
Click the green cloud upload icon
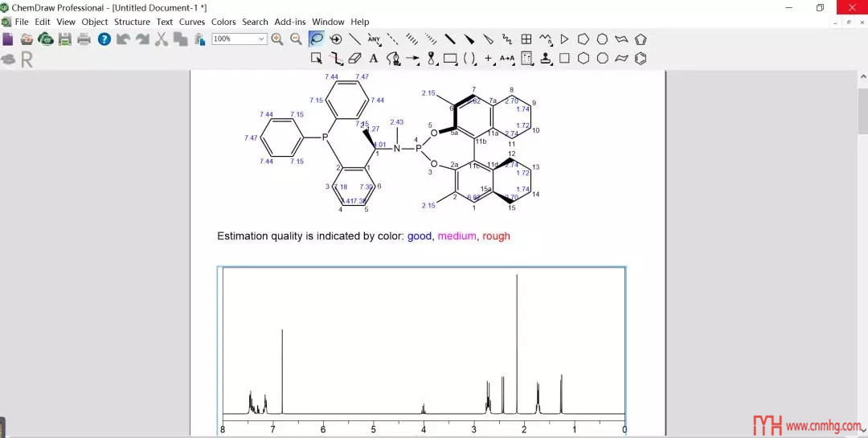coord(45,39)
